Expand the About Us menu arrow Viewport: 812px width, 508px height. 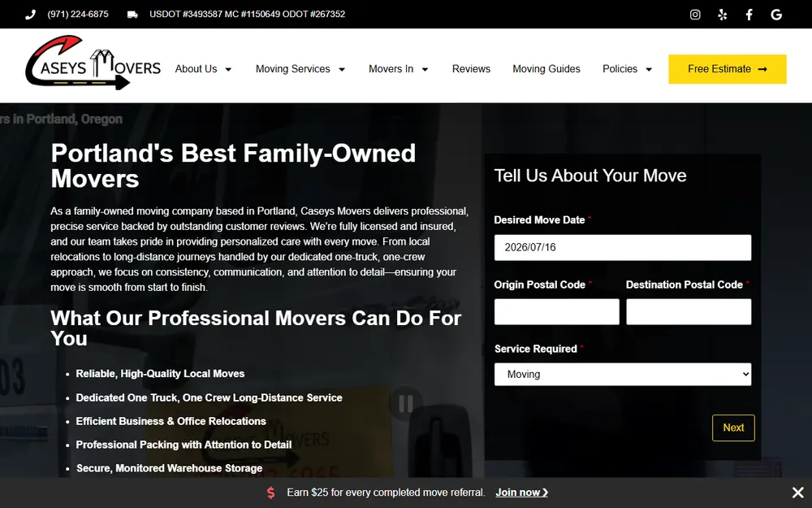(228, 69)
